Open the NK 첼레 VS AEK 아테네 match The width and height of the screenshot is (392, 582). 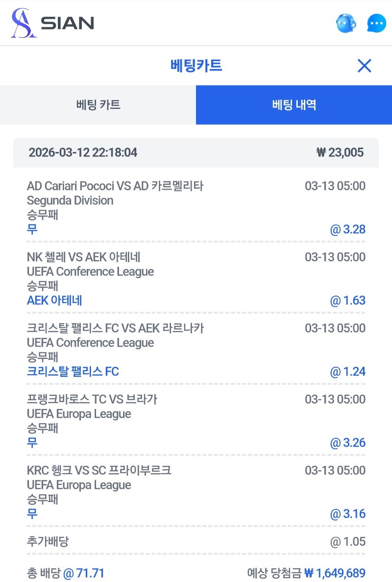click(x=84, y=257)
